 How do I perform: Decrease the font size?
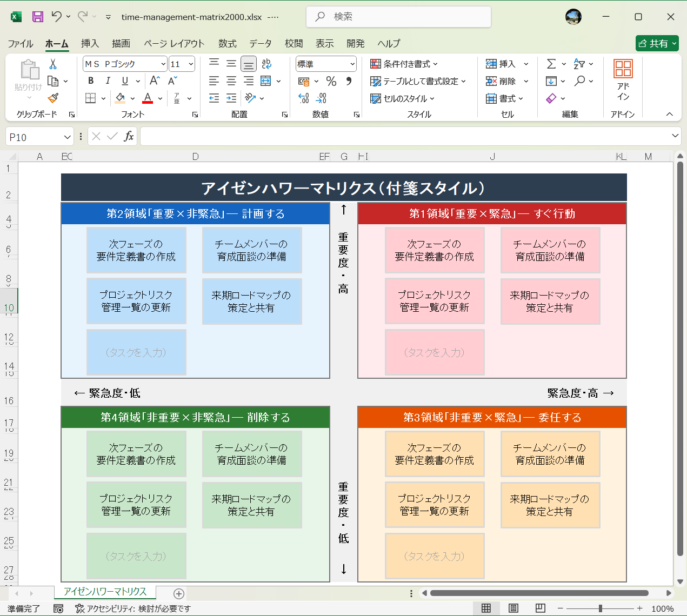click(172, 81)
